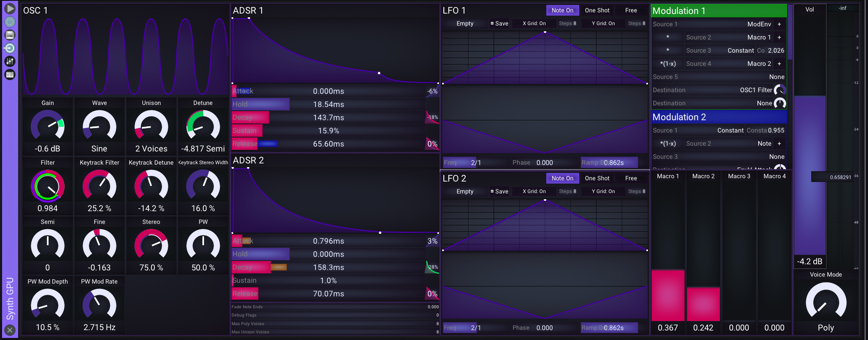Adjust the OSC 1 Gain knob
This screenshot has width=868, height=340.
(48, 126)
